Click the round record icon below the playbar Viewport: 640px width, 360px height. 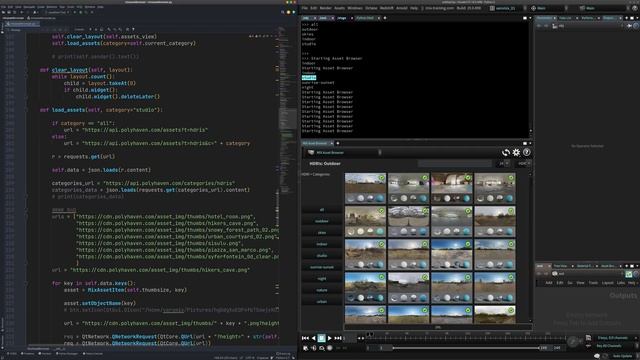pos(329,348)
